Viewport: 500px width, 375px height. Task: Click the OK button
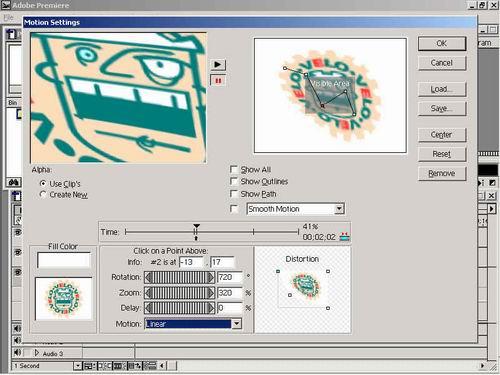pyautogui.click(x=442, y=43)
